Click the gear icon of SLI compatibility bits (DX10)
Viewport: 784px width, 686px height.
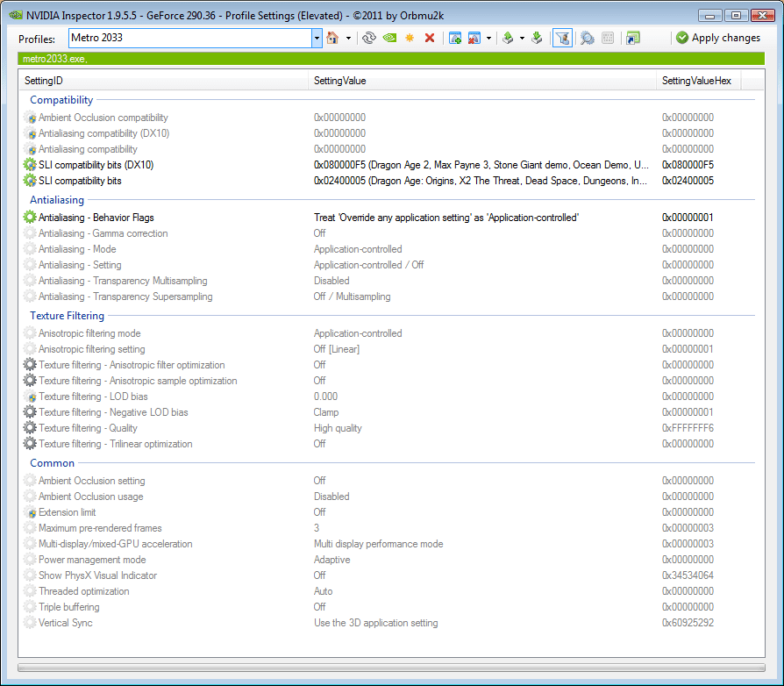click(30, 165)
